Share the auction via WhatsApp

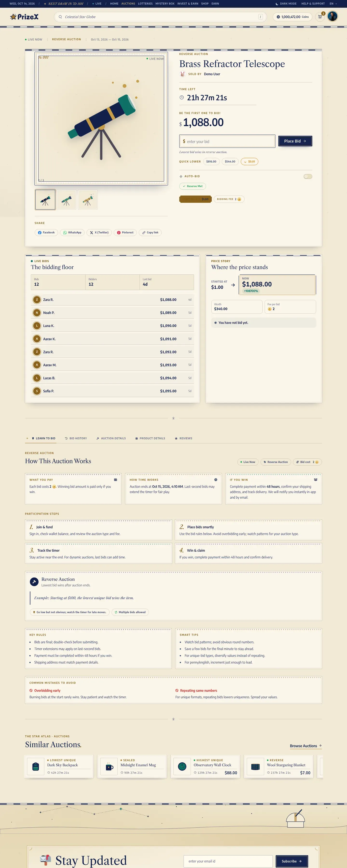[x=72, y=232]
